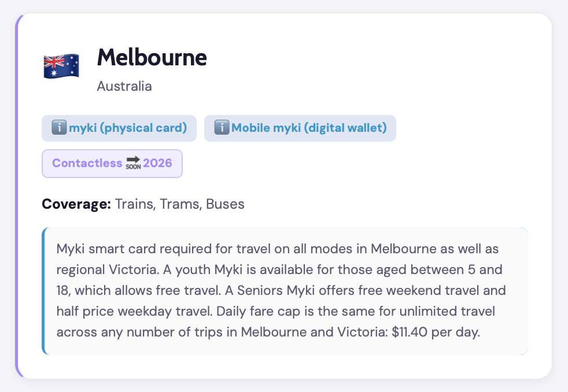Viewport: 568px width, 392px height.
Task: Click the description's opening words "Myki smart card"
Action: (x=101, y=249)
